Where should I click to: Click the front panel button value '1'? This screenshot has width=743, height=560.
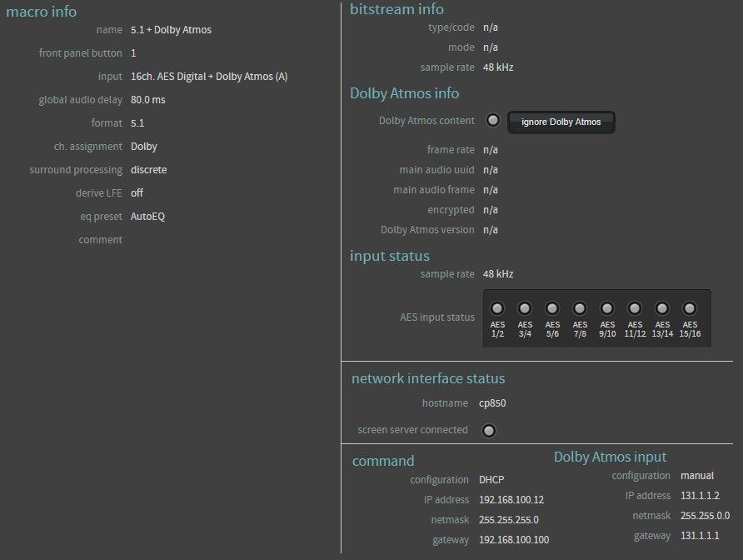pyautogui.click(x=133, y=53)
